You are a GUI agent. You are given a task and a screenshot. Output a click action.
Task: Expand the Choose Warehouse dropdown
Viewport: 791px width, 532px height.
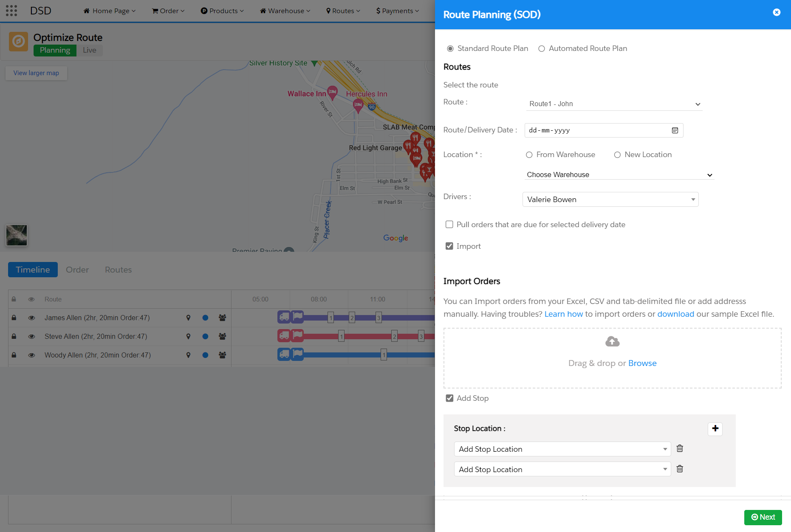[x=618, y=175]
